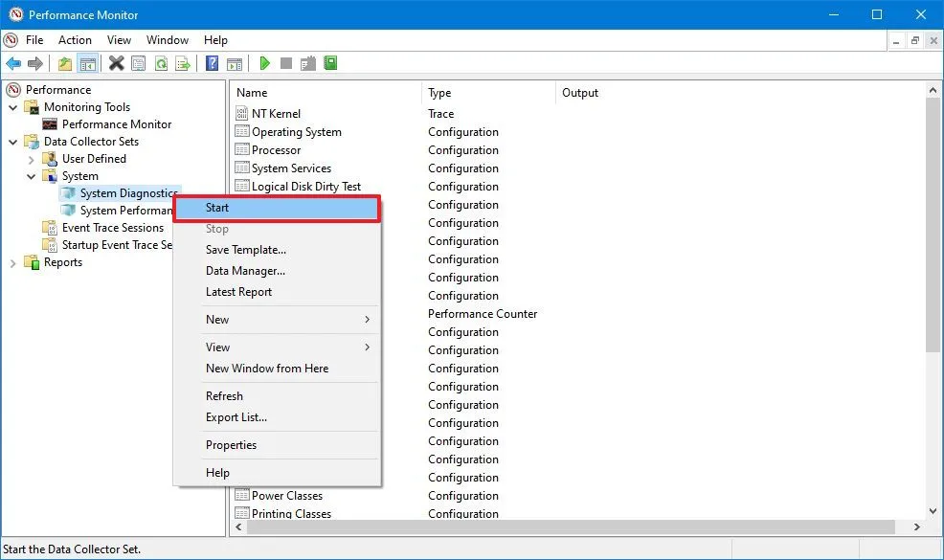
Task: Select Event Trace Sessions in tree
Action: tap(113, 228)
